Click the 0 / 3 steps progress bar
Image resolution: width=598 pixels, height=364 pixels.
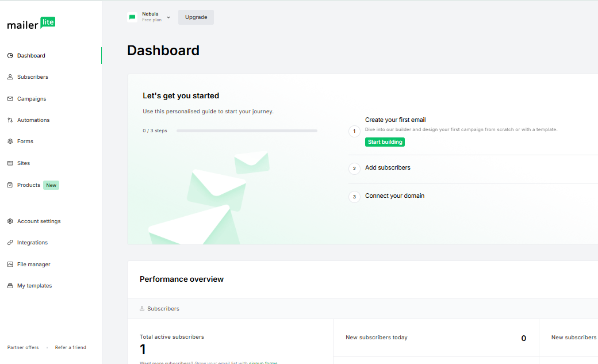point(247,131)
